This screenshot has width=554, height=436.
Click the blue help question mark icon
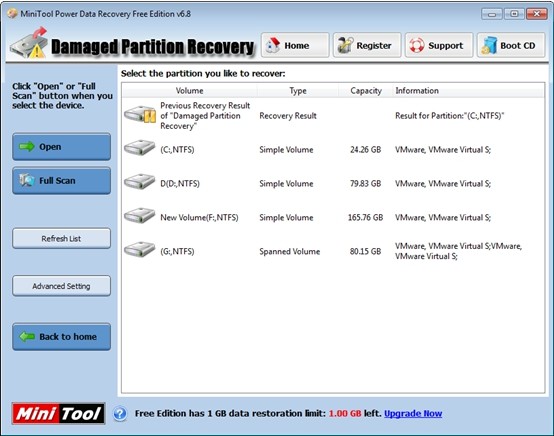click(x=120, y=413)
